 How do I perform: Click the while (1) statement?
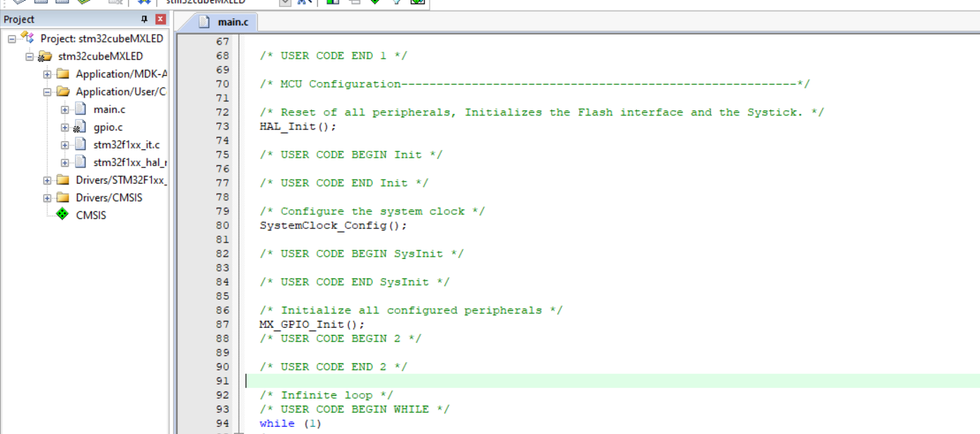click(290, 423)
